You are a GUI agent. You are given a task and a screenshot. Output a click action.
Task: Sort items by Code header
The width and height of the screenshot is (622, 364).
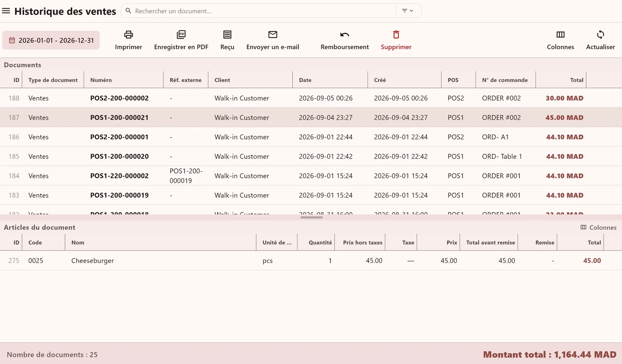point(35,242)
